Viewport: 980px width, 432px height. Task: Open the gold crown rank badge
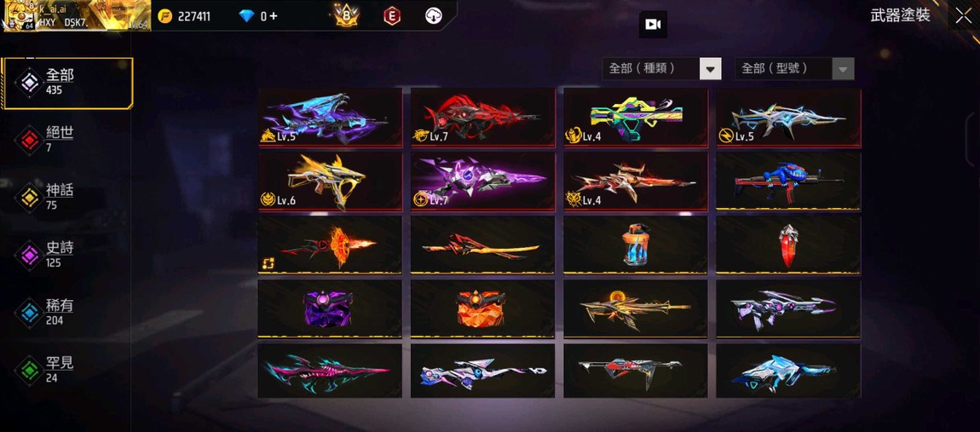346,15
